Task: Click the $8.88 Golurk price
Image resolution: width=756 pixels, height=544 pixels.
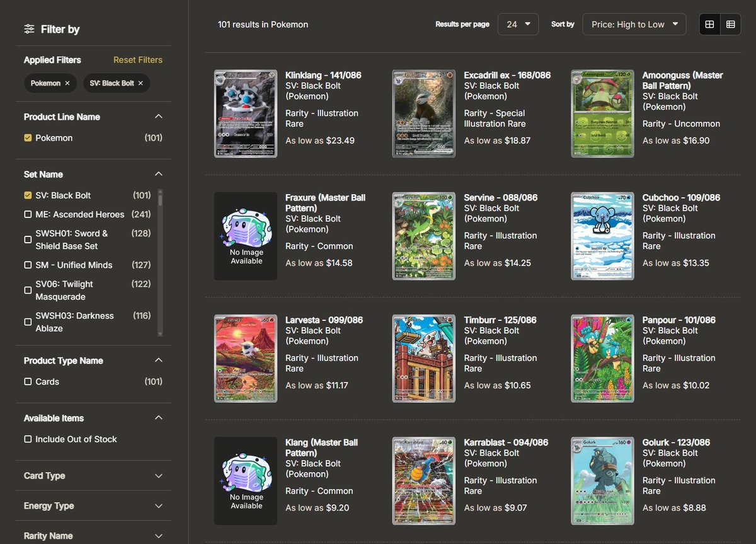Action: pos(694,507)
